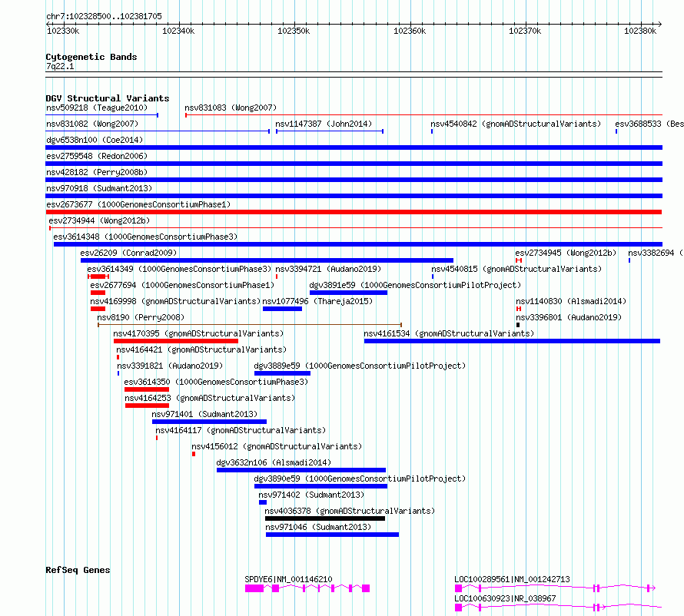The image size is (684, 616).
Task: Click esv3614348 (1000GenomesConsortiumPhase3) label
Action: [145, 237]
